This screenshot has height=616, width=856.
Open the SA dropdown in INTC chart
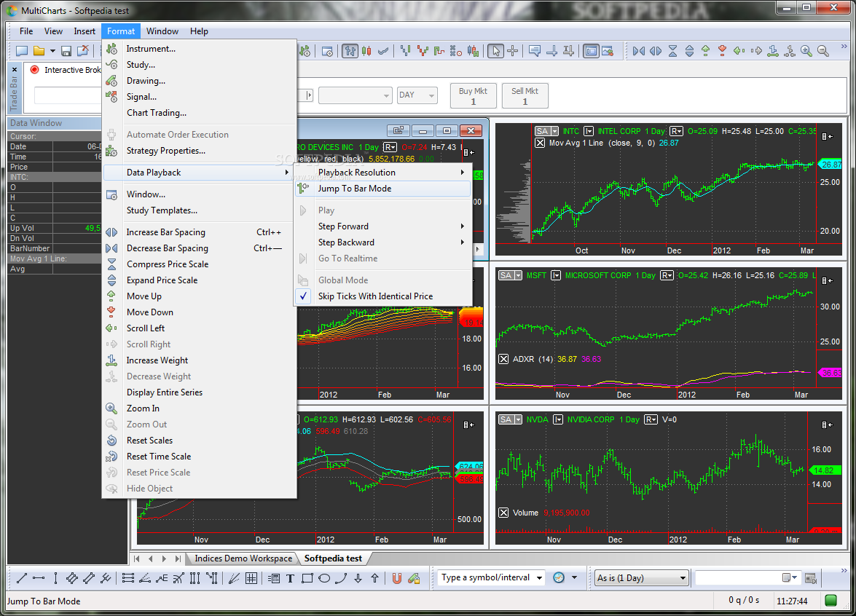click(554, 131)
